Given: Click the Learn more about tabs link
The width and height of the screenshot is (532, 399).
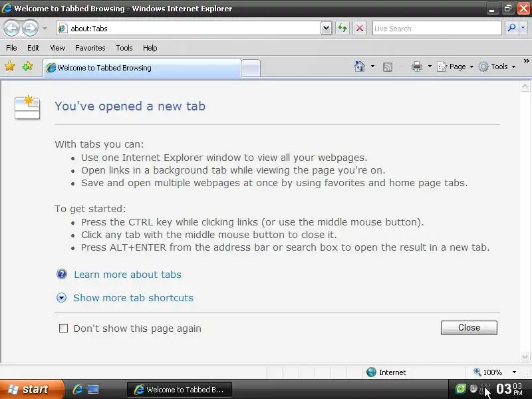Looking at the screenshot, I should (128, 275).
